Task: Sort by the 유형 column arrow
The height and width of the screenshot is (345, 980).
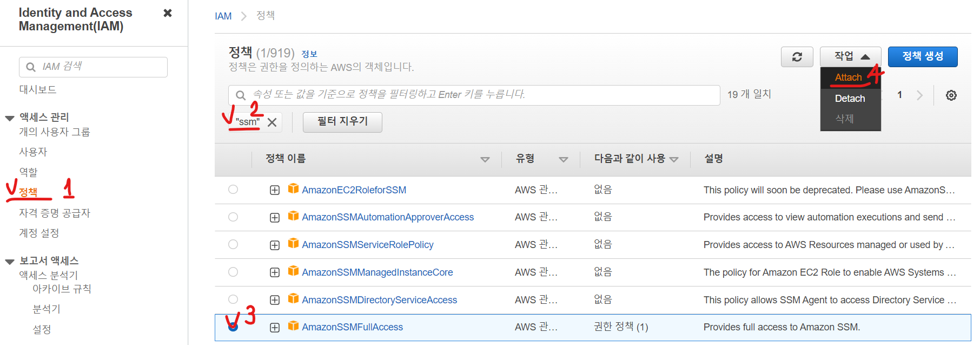Action: click(564, 159)
